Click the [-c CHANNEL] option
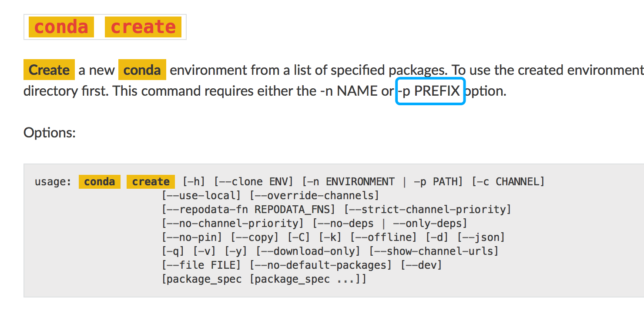This screenshot has height=314, width=644. [508, 181]
